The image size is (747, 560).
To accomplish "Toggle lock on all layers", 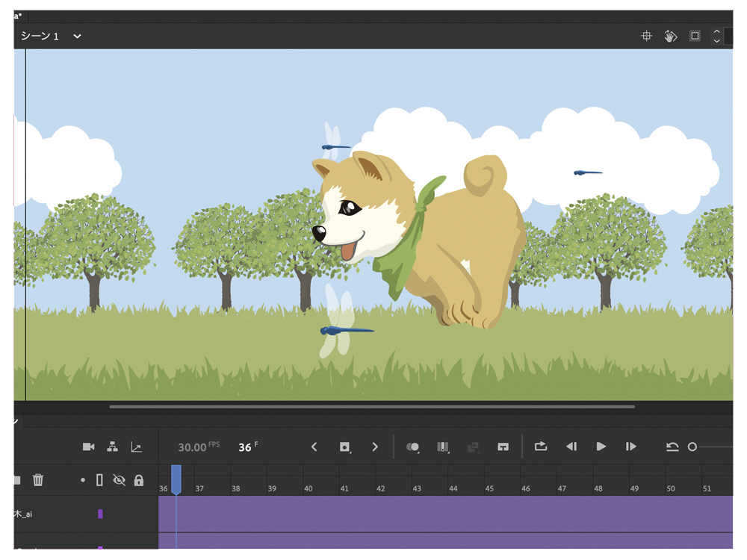I will click(x=138, y=480).
